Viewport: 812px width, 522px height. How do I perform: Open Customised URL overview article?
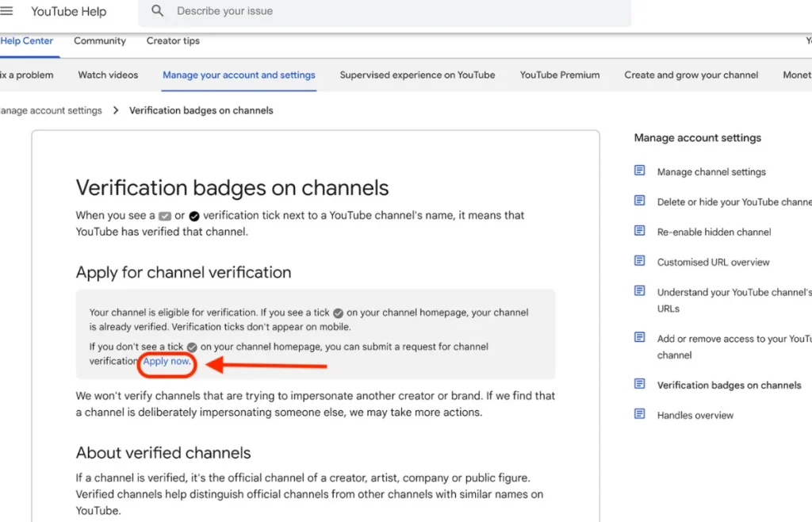tap(713, 262)
